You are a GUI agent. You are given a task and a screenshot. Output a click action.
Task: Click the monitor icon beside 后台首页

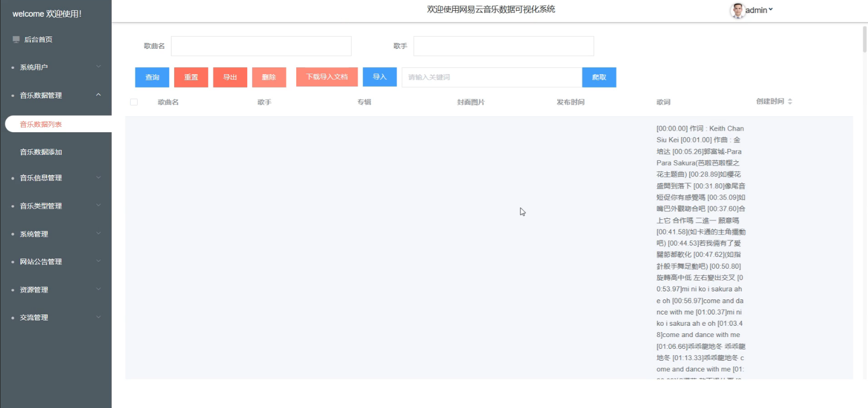16,39
